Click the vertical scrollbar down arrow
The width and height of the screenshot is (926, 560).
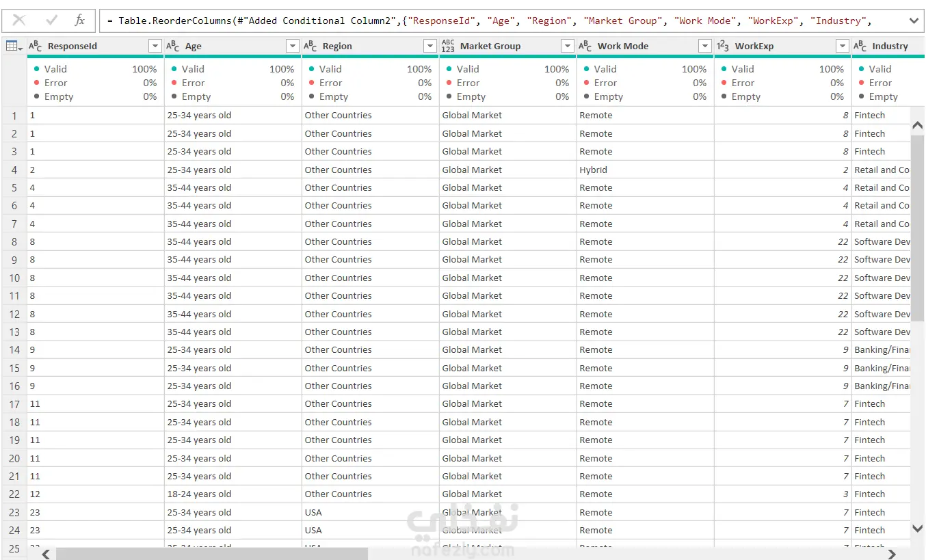918,528
